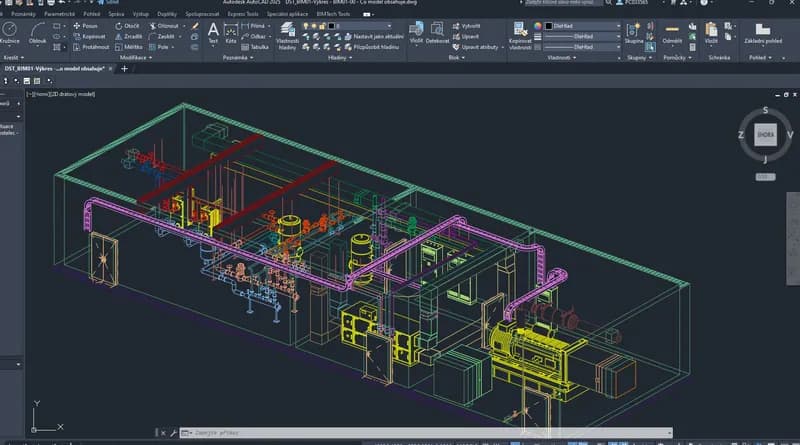Click Přizpůsobit hladinu button

point(371,47)
